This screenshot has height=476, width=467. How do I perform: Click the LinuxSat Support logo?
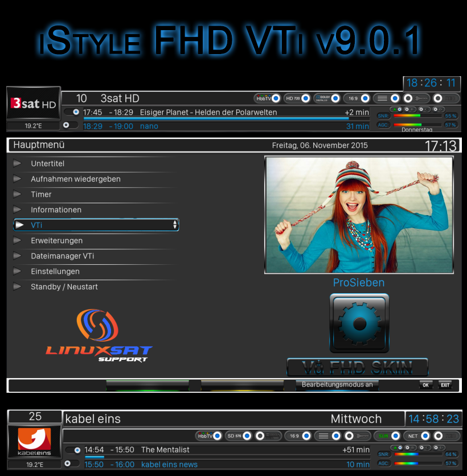99,335
